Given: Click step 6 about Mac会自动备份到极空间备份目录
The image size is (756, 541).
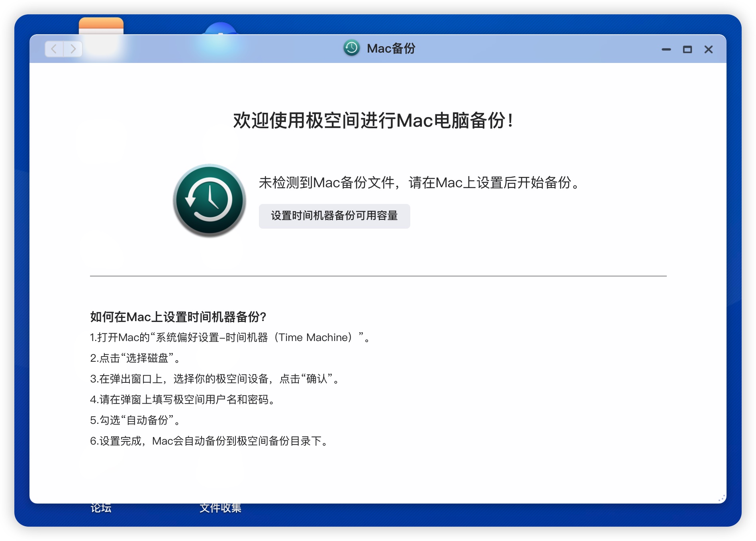Looking at the screenshot, I should point(209,441).
